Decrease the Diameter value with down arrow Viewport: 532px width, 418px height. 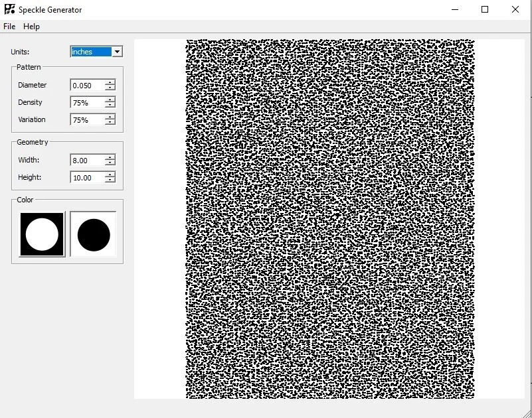[110, 87]
